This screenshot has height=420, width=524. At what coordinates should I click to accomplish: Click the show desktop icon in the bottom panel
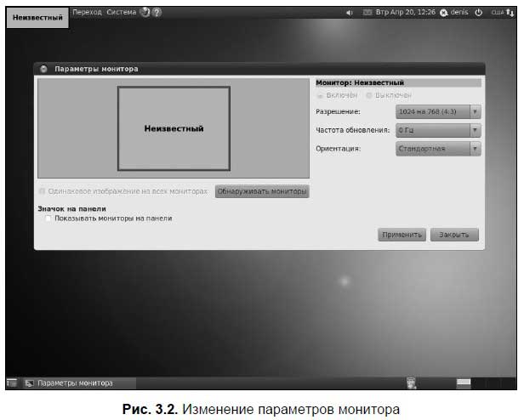(x=12, y=383)
